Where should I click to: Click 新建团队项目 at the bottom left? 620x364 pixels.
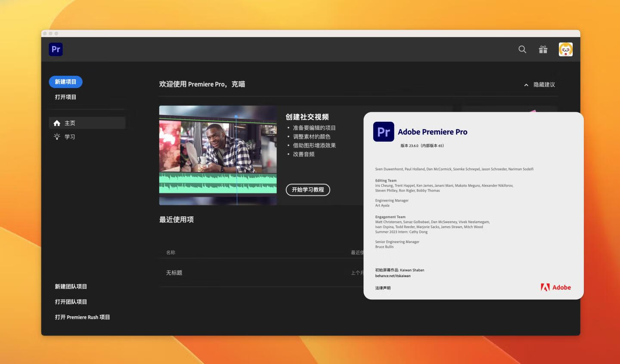point(71,286)
